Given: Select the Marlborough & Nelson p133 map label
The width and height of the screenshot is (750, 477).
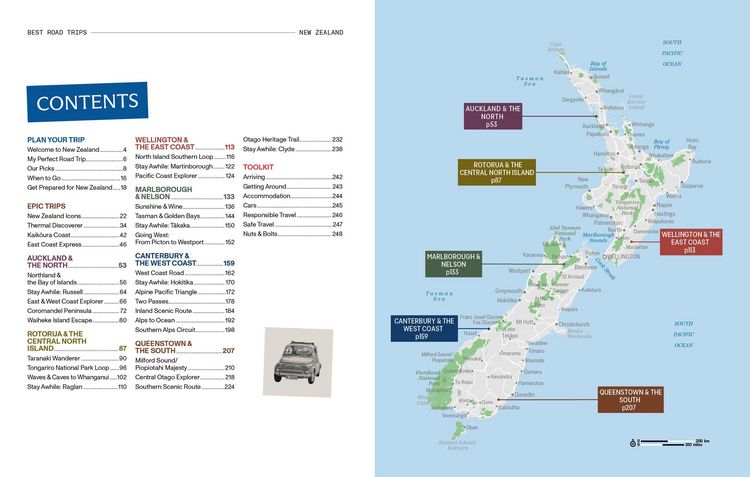Looking at the screenshot, I should pos(453,264).
